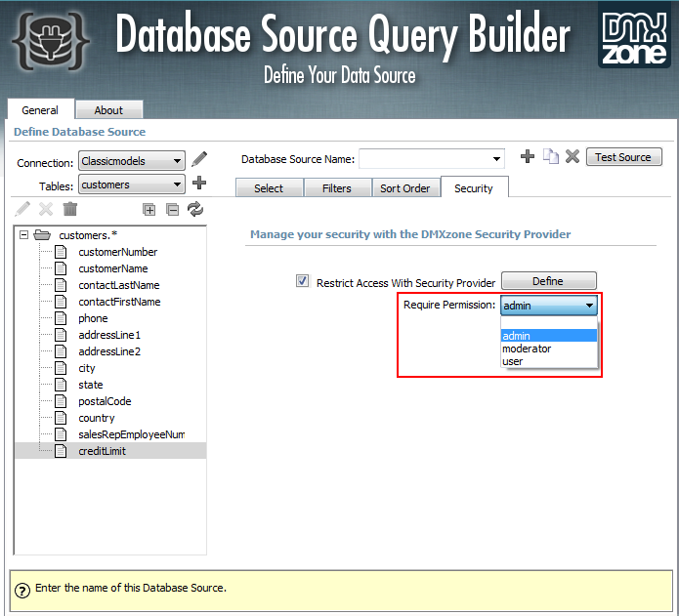Collapse the customers.* tree node
The height and width of the screenshot is (616, 679).
(x=24, y=235)
